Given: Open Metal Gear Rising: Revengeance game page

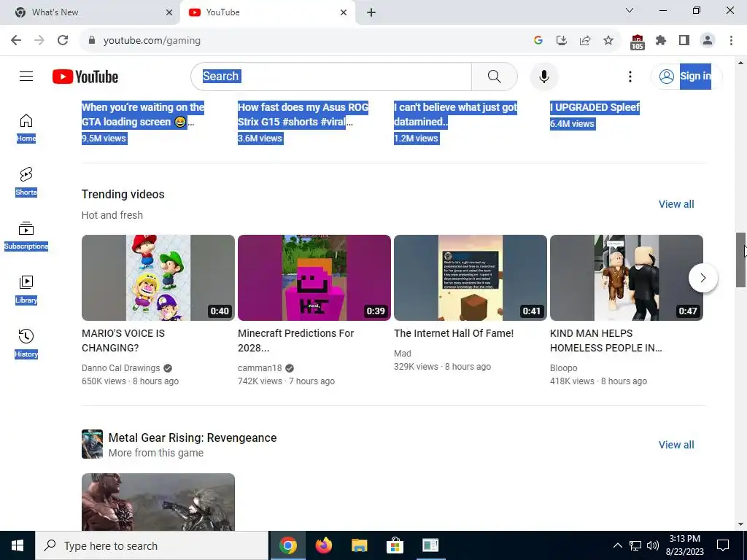Looking at the screenshot, I should coord(193,437).
